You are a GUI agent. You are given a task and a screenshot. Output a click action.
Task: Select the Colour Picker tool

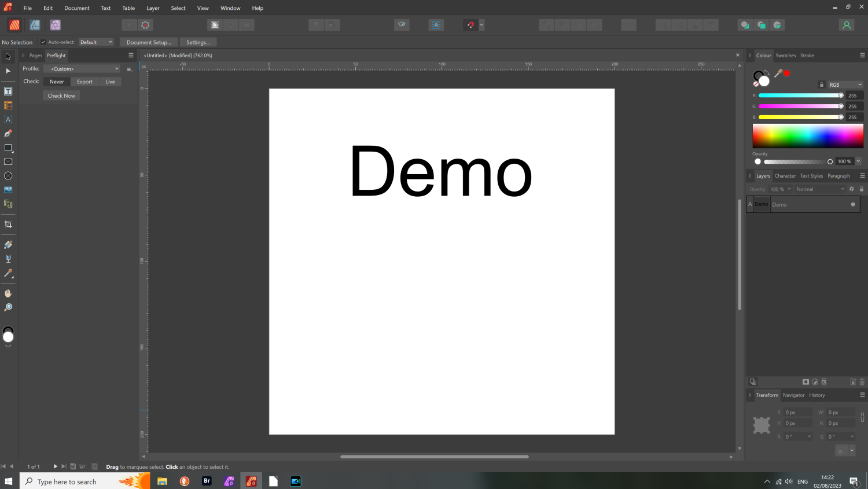point(8,273)
